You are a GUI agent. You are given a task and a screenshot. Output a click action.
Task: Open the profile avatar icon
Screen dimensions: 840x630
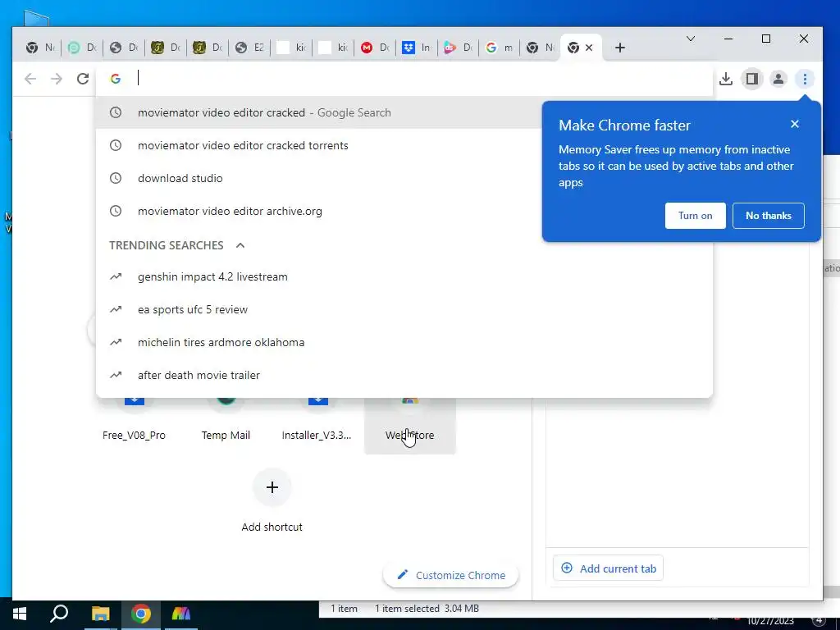pos(778,79)
